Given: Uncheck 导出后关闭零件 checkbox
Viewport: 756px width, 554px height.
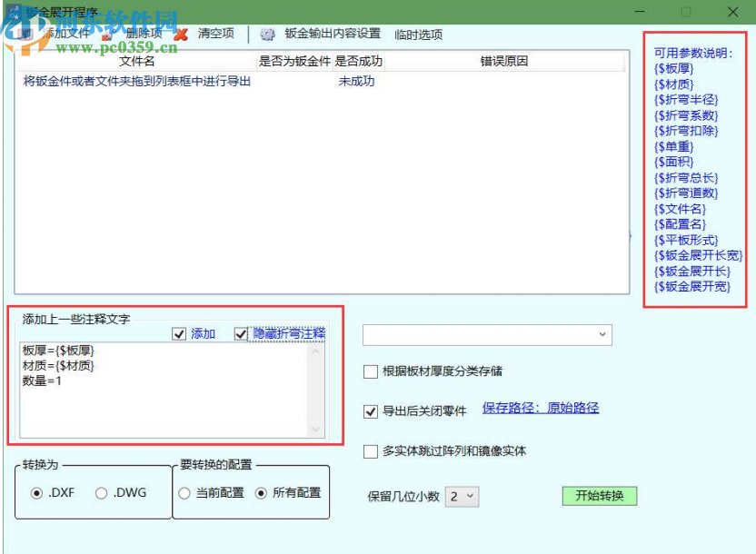Looking at the screenshot, I should [371, 411].
